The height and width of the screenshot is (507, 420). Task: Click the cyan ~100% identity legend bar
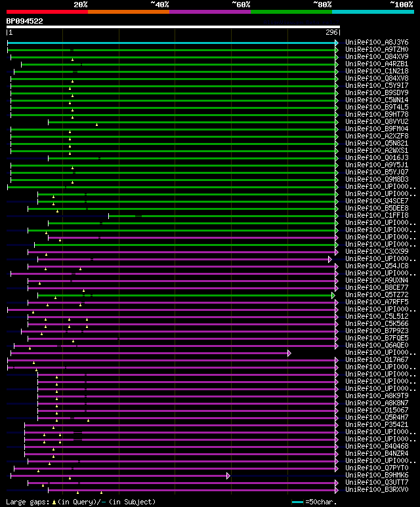[x=373, y=12]
